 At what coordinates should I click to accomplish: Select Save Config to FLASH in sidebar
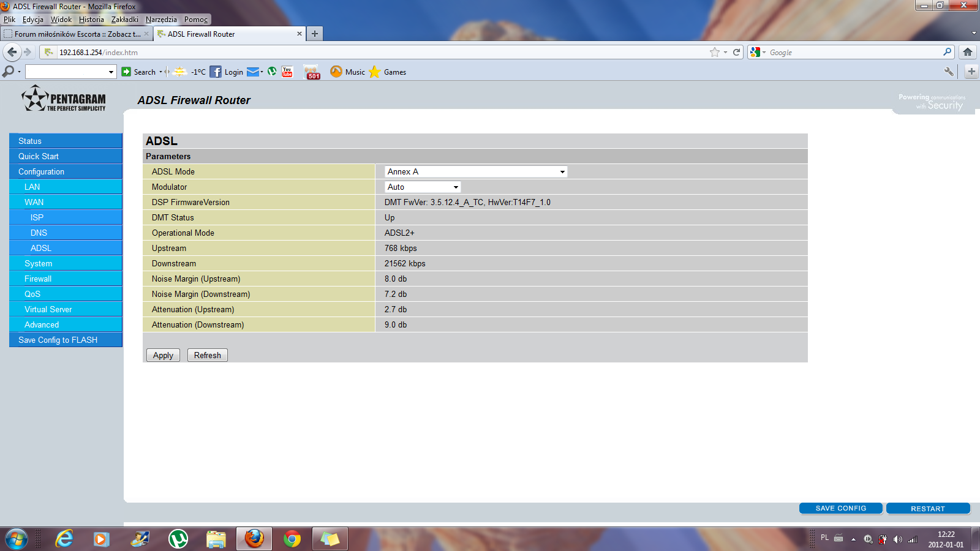58,340
